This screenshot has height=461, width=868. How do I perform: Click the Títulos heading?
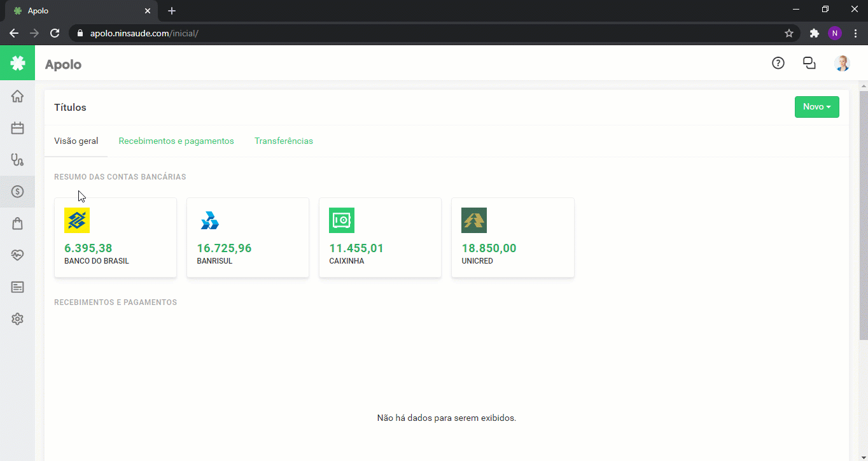coord(70,108)
